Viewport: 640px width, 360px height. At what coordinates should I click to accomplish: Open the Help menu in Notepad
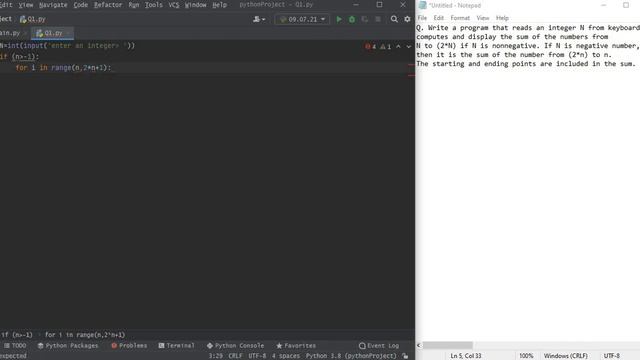coord(502,18)
